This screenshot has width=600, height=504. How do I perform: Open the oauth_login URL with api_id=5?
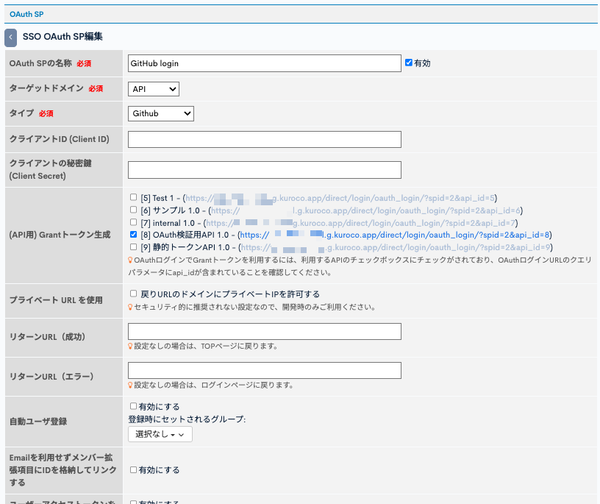(x=340, y=198)
